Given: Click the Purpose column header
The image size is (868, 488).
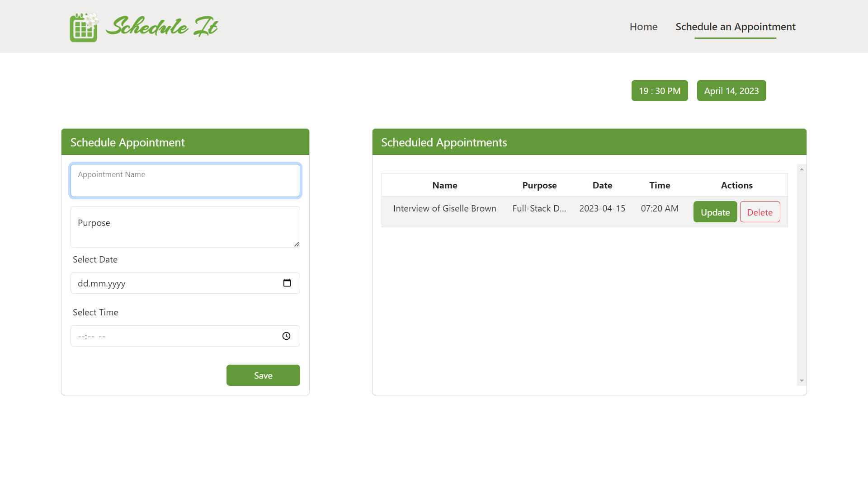Looking at the screenshot, I should [x=539, y=185].
